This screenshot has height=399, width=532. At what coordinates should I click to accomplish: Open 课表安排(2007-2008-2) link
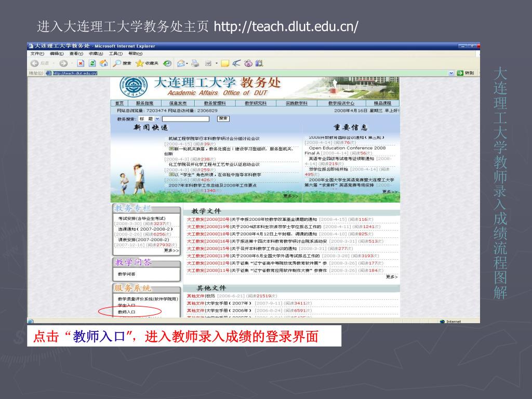pos(143,240)
